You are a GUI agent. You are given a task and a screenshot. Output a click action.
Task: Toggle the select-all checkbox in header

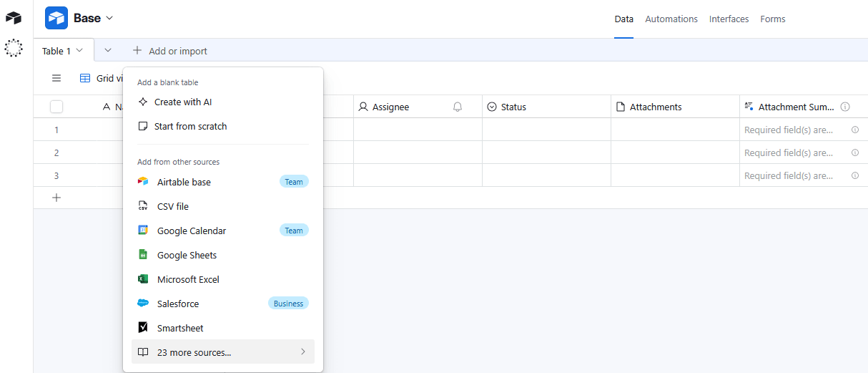56,107
